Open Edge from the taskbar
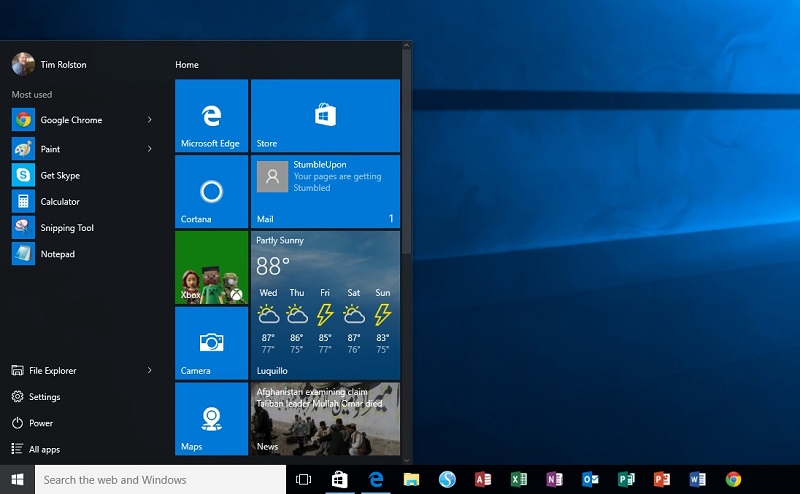The image size is (800, 494). [x=376, y=480]
